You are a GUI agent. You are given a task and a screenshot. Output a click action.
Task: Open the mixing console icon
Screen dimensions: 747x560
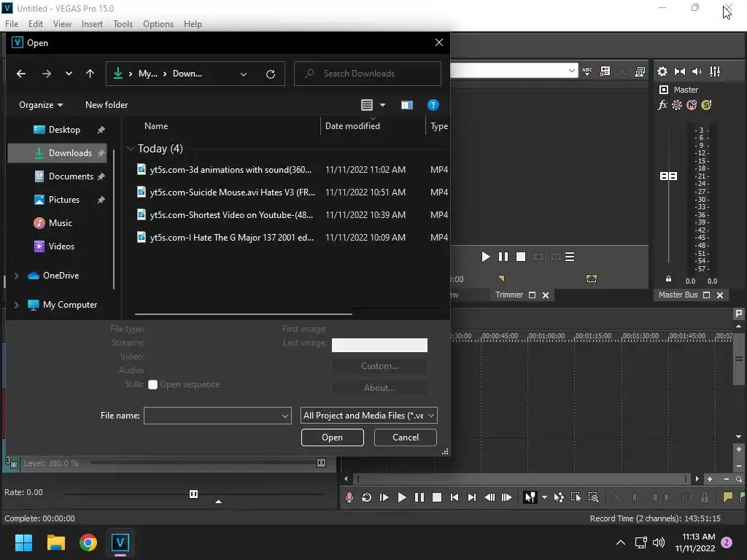pyautogui.click(x=715, y=71)
